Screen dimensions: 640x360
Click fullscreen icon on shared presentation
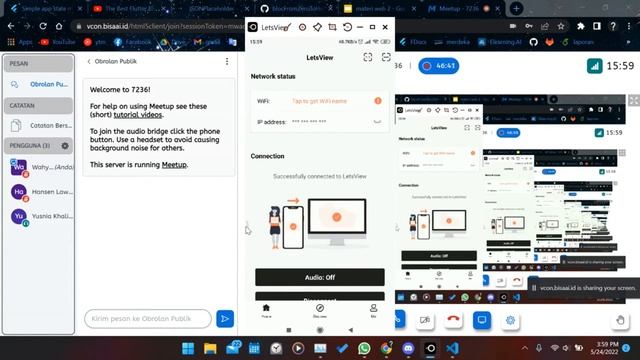[x=634, y=100]
